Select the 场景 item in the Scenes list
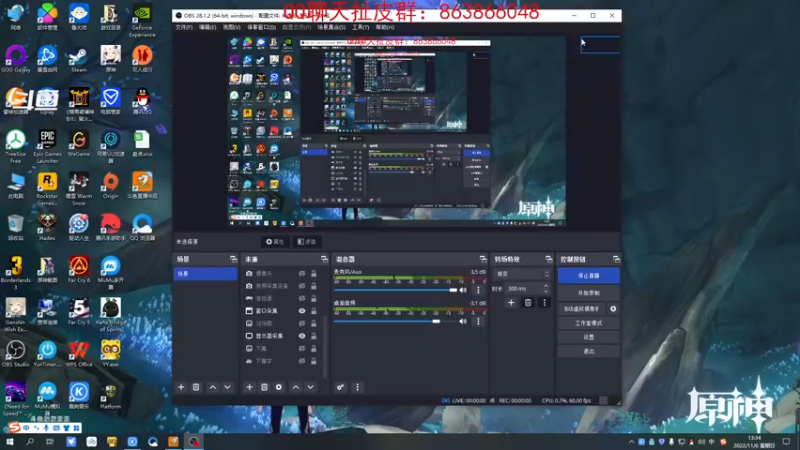 pyautogui.click(x=206, y=274)
